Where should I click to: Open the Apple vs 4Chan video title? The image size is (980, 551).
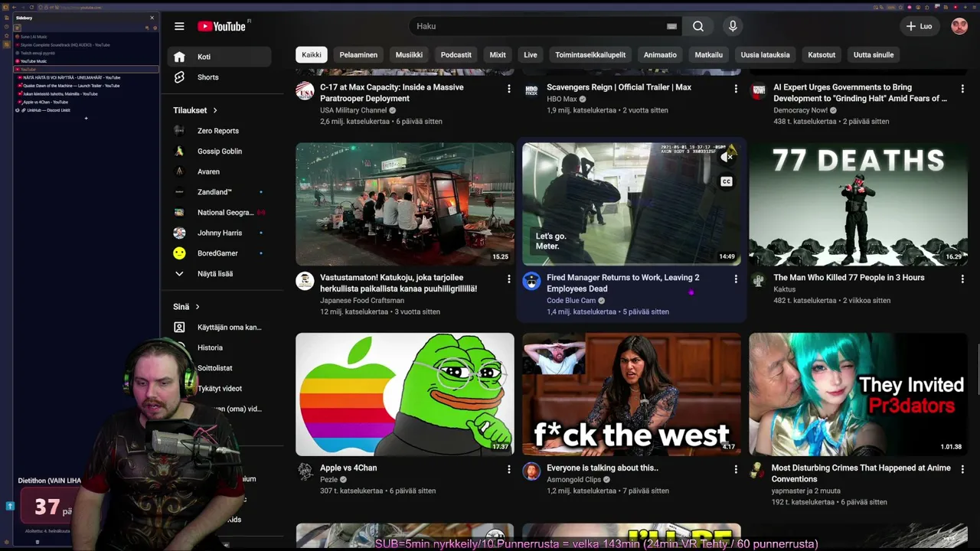(x=348, y=468)
